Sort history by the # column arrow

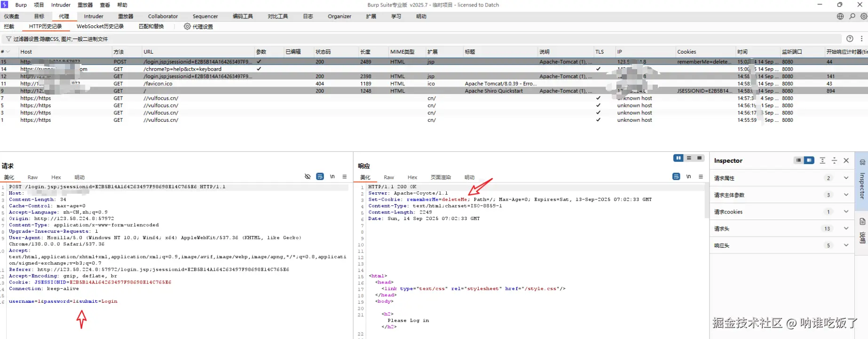click(8, 52)
